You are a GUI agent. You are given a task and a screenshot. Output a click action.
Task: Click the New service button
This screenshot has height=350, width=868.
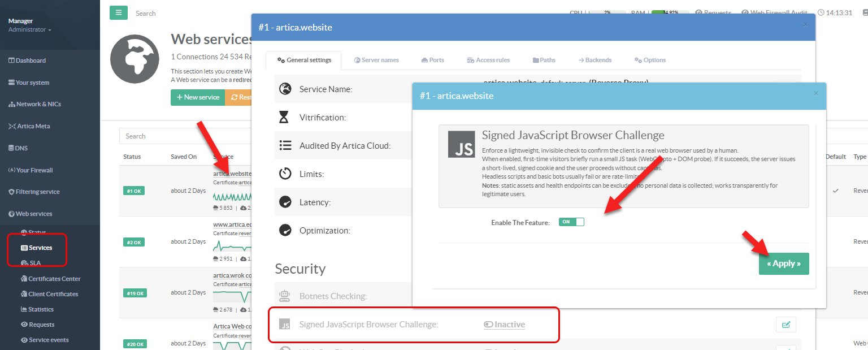pyautogui.click(x=198, y=97)
